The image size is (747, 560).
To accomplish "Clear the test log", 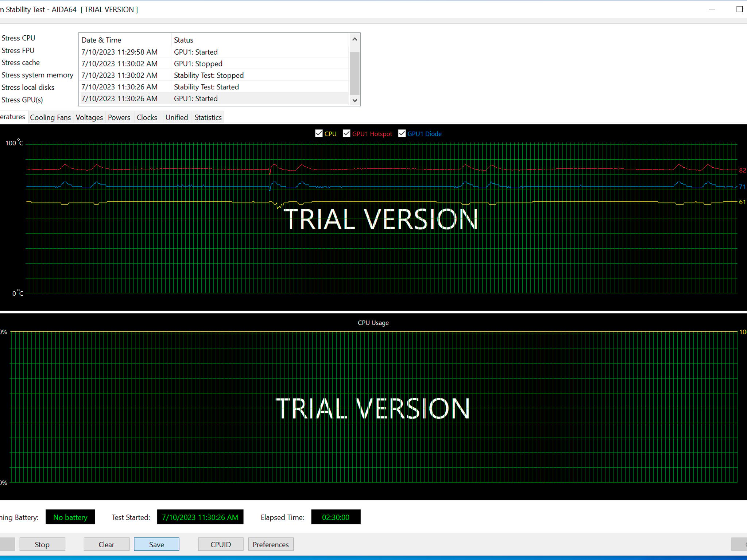I will pos(107,544).
